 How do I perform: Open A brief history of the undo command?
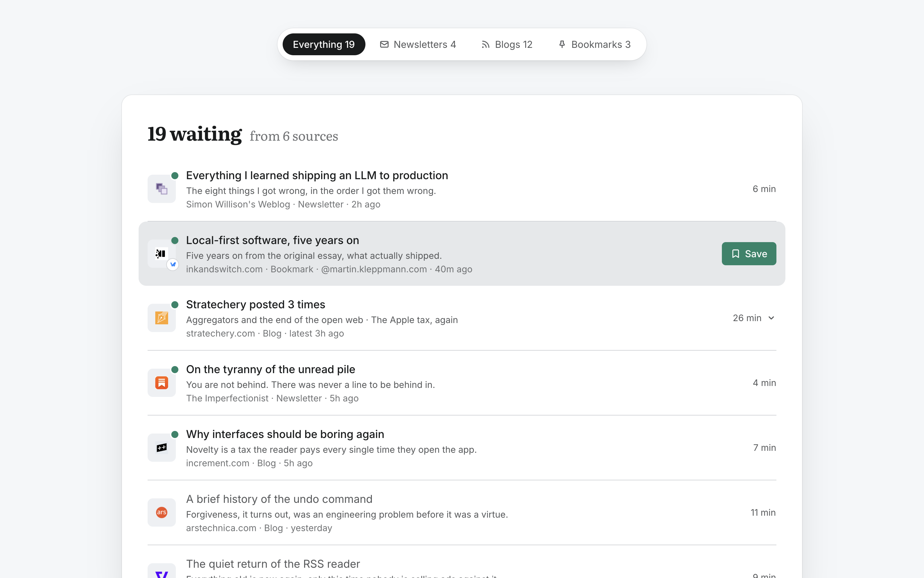[x=279, y=499]
